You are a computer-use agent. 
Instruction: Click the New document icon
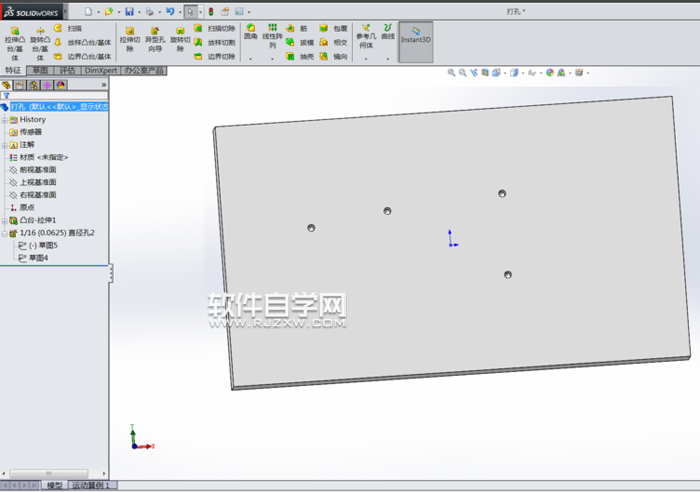coord(88,12)
